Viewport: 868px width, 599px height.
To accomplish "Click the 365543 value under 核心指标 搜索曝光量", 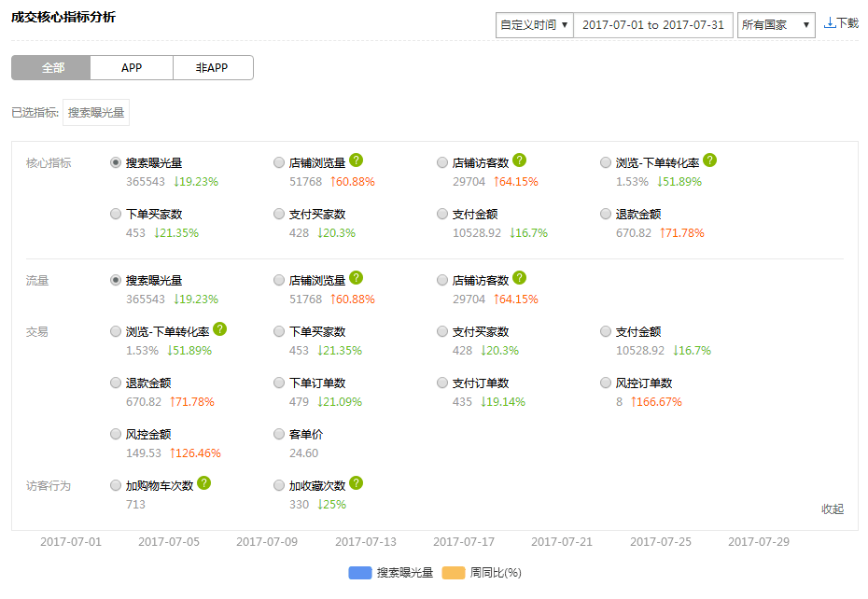I will tap(146, 182).
